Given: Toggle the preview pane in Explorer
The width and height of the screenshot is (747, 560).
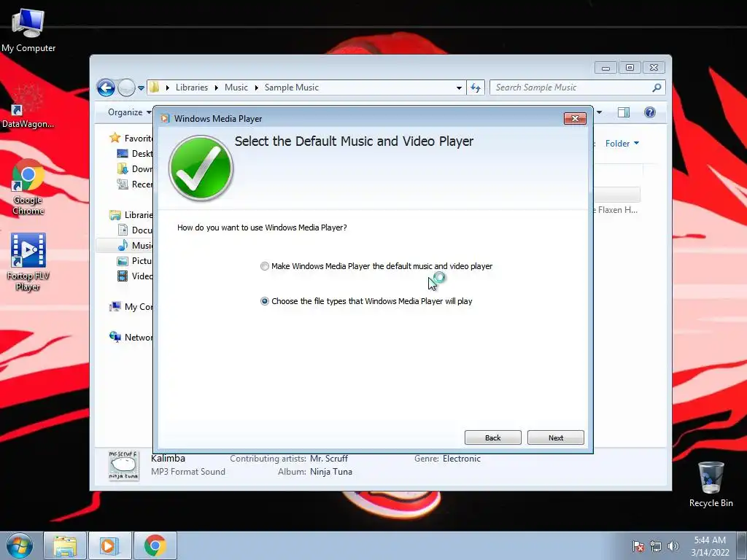Looking at the screenshot, I should point(624,112).
